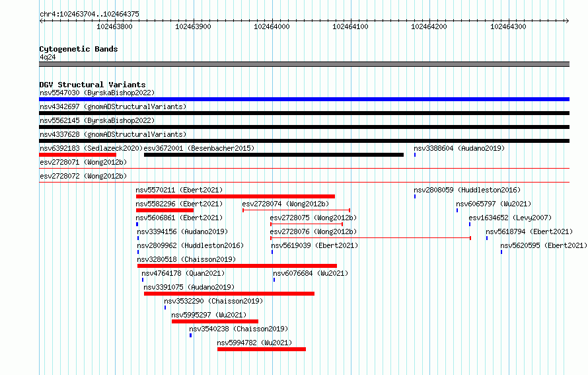
Task: Click the esv2728074 thin red span line
Action: click(296, 210)
